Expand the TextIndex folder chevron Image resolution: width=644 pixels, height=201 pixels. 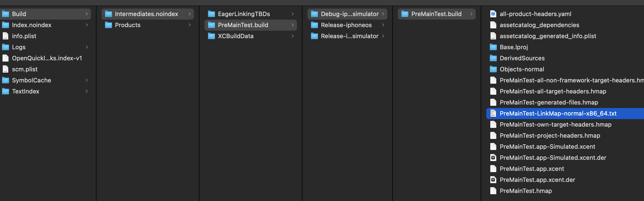coord(87,91)
